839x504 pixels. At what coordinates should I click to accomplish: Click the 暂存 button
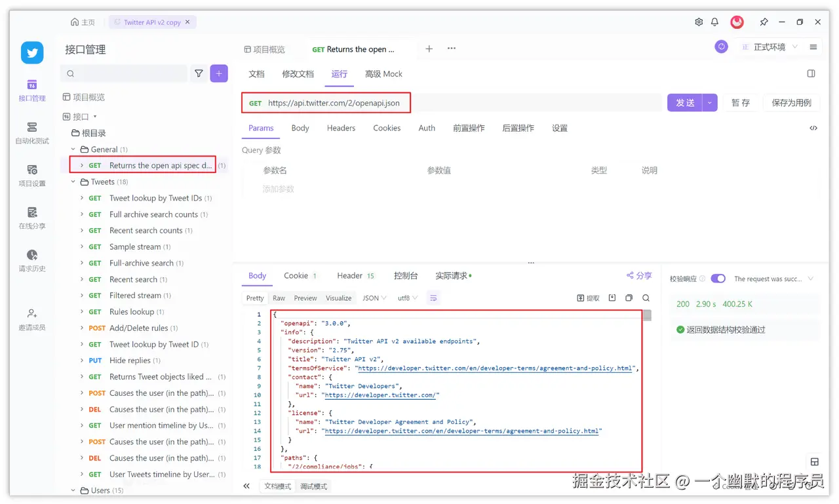[x=741, y=103]
